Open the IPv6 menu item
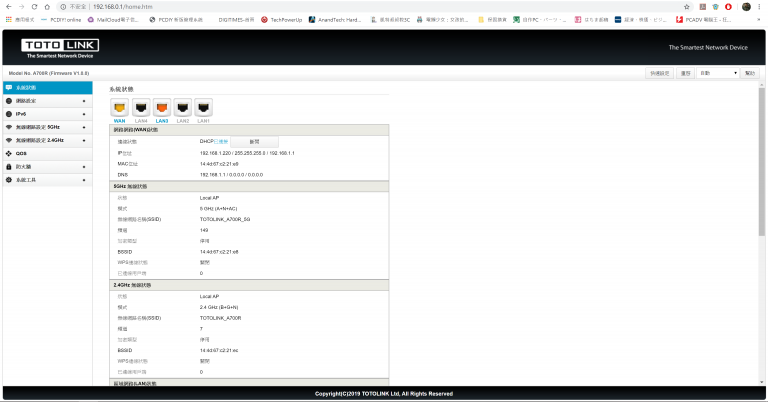This screenshot has height=402, width=768. pos(48,114)
